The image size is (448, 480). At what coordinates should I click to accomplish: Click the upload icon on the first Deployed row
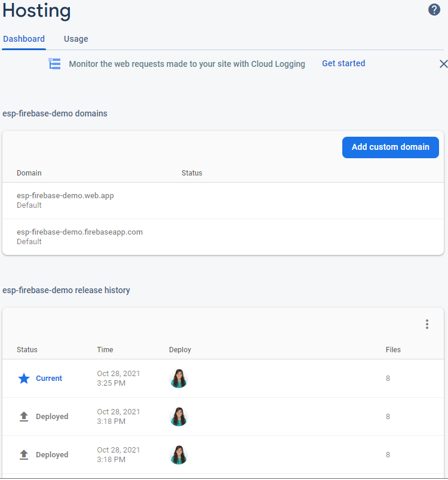click(24, 416)
